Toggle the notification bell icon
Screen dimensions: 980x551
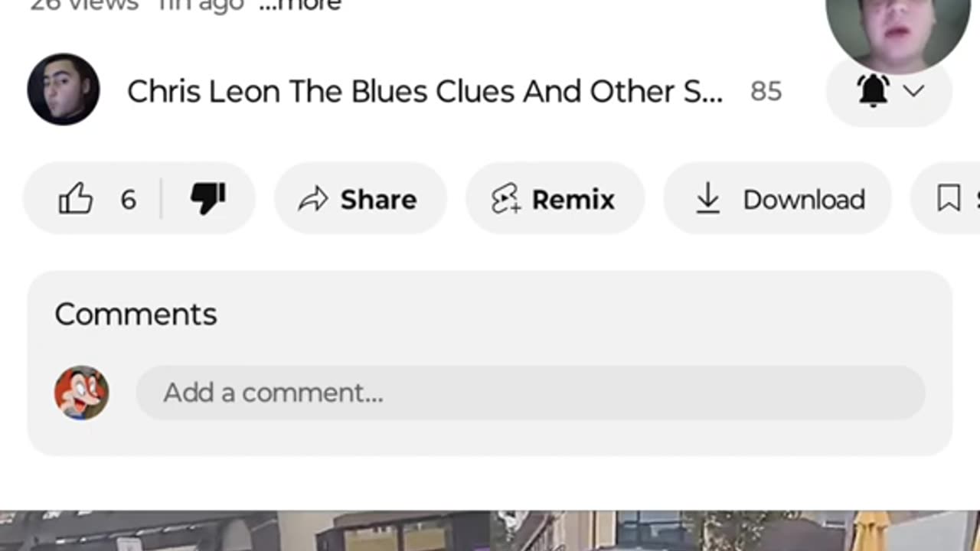point(873,91)
